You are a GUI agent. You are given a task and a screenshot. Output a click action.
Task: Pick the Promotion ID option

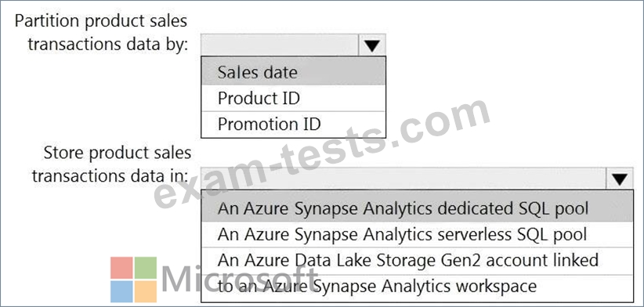coord(293,124)
